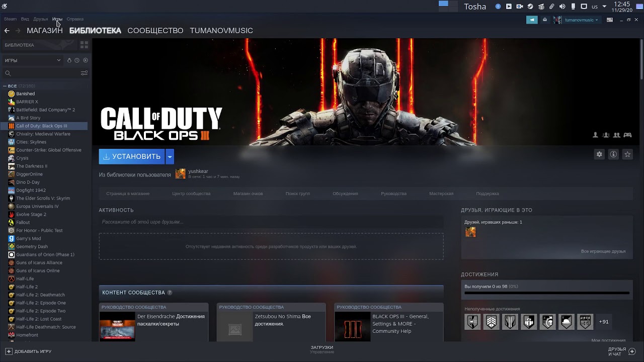Switch library to grid view icon
The image size is (644, 362).
click(84, 45)
